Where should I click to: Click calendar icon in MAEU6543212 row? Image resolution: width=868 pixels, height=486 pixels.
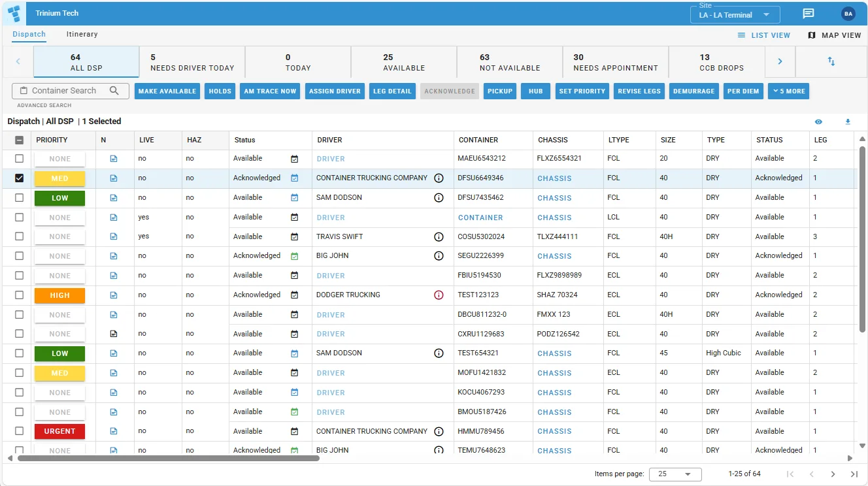(x=294, y=159)
